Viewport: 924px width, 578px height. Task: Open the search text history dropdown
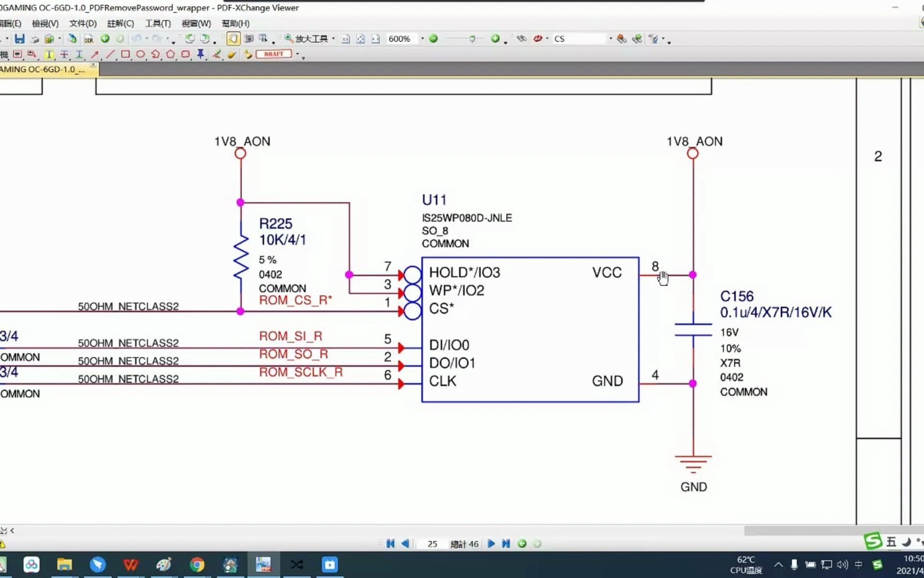click(611, 39)
